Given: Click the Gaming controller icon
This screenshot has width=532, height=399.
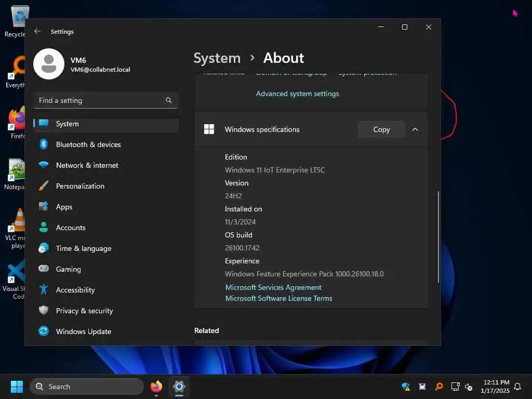Looking at the screenshot, I should pyautogui.click(x=44, y=269).
